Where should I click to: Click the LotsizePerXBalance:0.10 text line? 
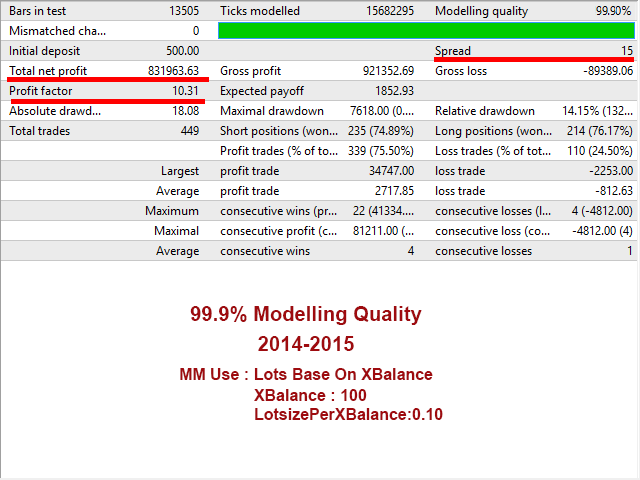(x=348, y=414)
